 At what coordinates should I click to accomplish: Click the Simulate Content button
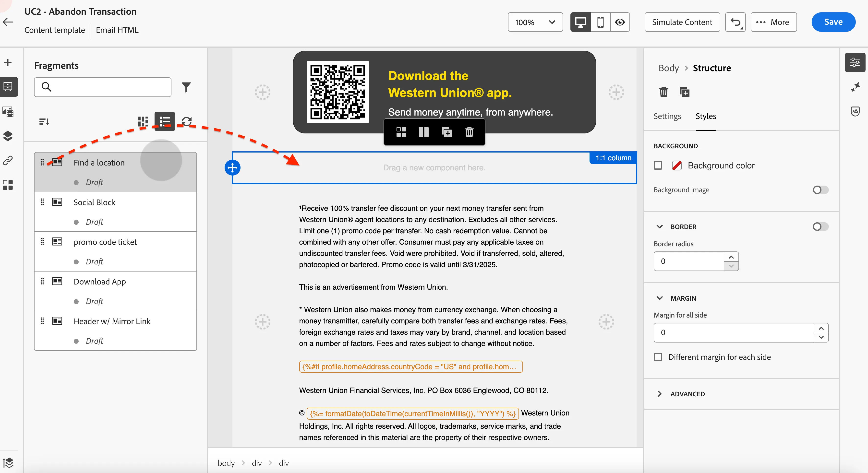pos(682,22)
